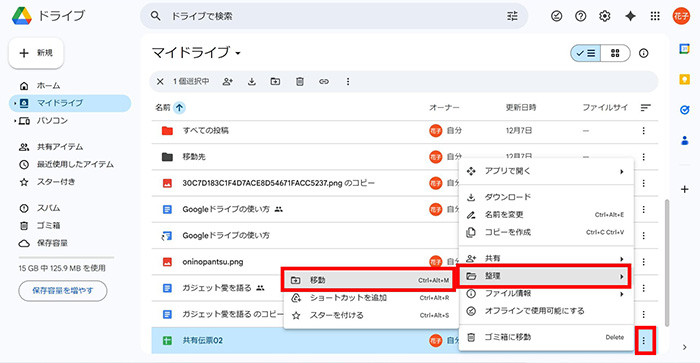Click the file list vertical scrollbar
The width and height of the screenshot is (700, 363).
click(x=667, y=263)
